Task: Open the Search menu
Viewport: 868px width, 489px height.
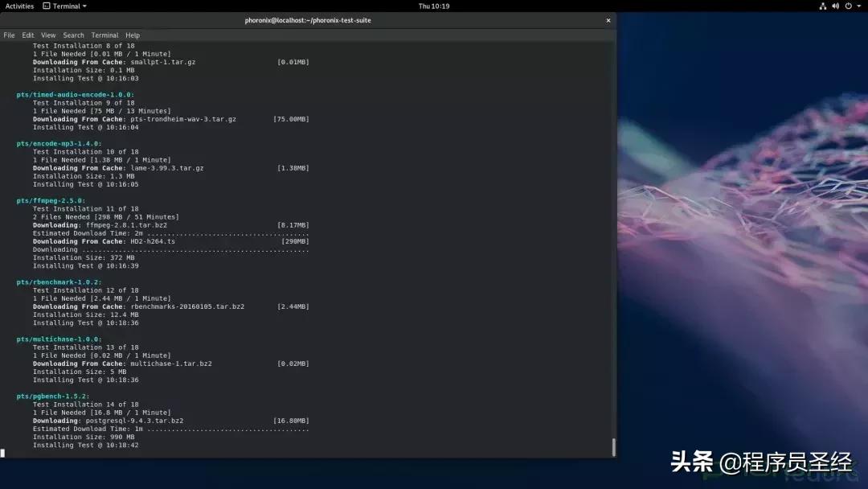Action: 73,35
